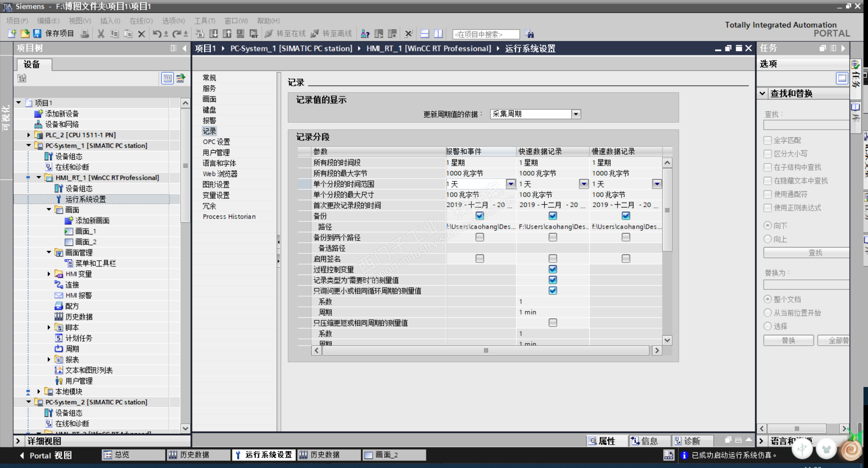
Task: Enable 启用签名 for 快速数据记录
Action: [x=553, y=259]
